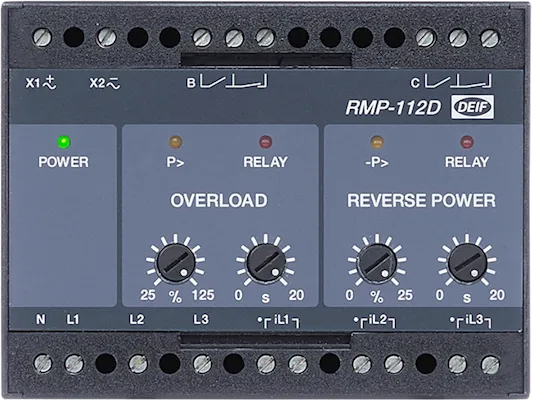Click the 125 scale value on Overload knob
This screenshot has width=533, height=400.
pos(203,295)
